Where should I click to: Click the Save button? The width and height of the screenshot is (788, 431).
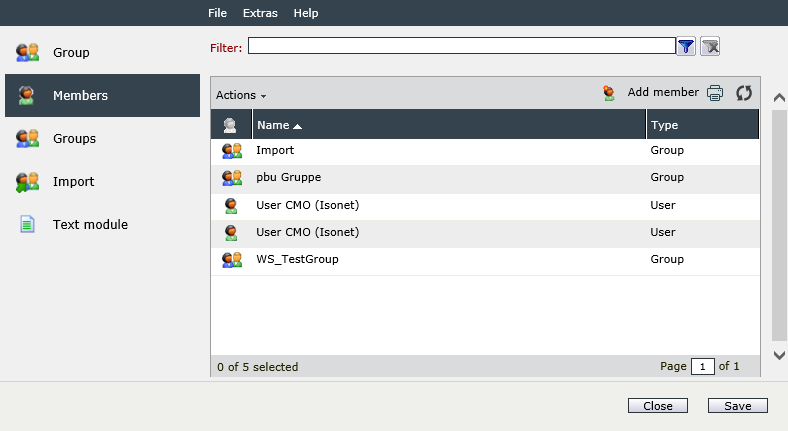pyautogui.click(x=738, y=406)
